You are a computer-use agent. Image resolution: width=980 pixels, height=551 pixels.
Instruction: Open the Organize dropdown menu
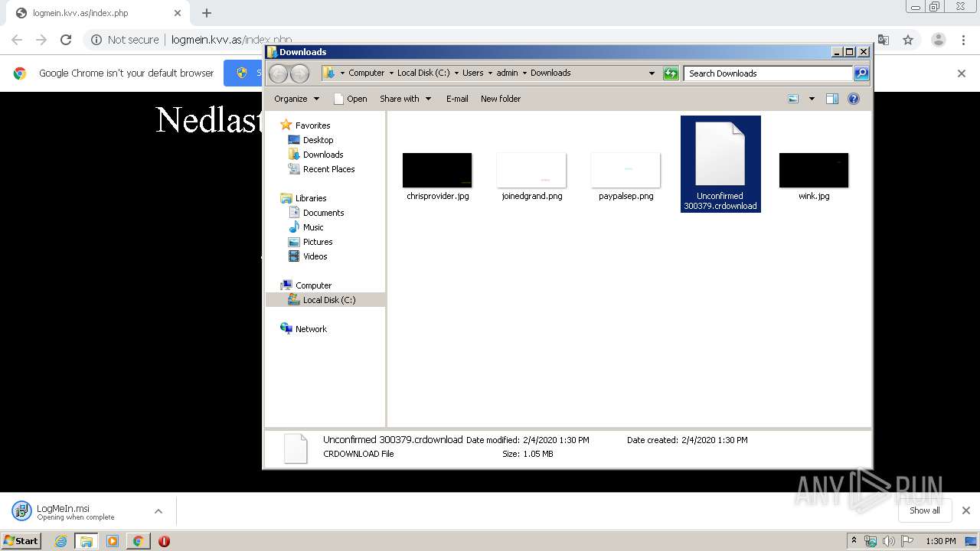[x=296, y=99]
